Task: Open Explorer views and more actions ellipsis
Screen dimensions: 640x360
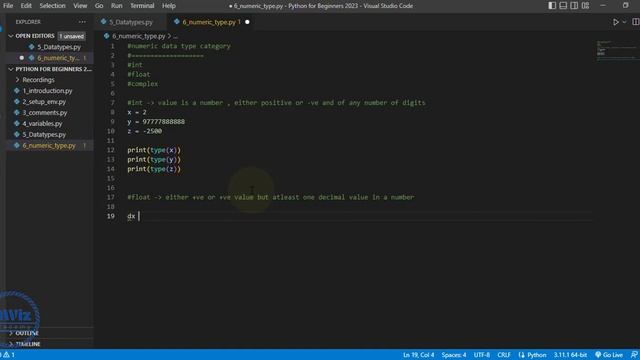Action: point(82,22)
